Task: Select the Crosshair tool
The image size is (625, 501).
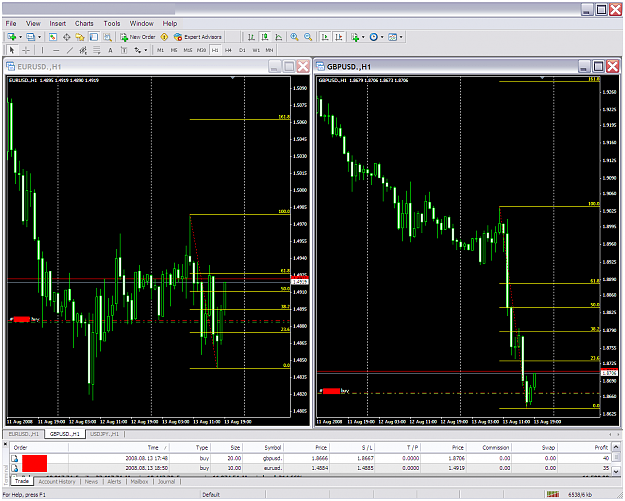Action: point(26,50)
